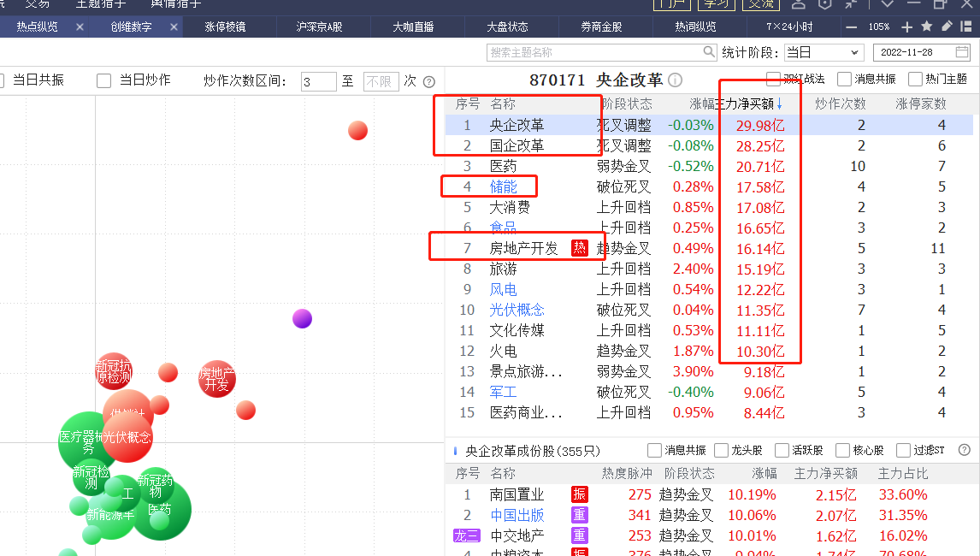Switch to the 热词纵览 tab
The image size is (980, 556).
tap(695, 27)
